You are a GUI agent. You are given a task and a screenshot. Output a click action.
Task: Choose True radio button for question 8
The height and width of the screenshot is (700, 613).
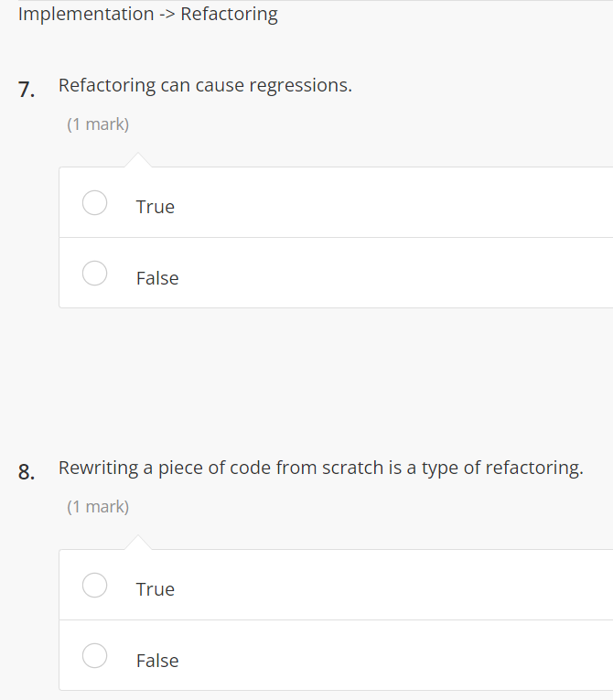95,584
